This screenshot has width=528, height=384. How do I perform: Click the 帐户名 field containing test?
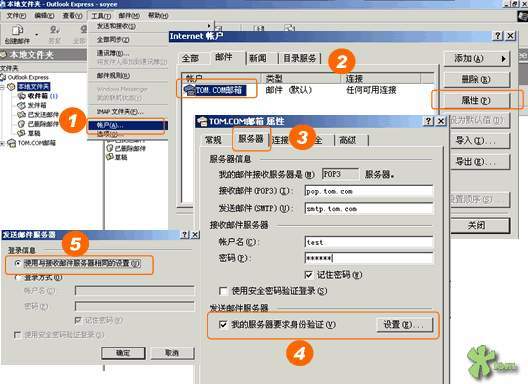point(369,242)
